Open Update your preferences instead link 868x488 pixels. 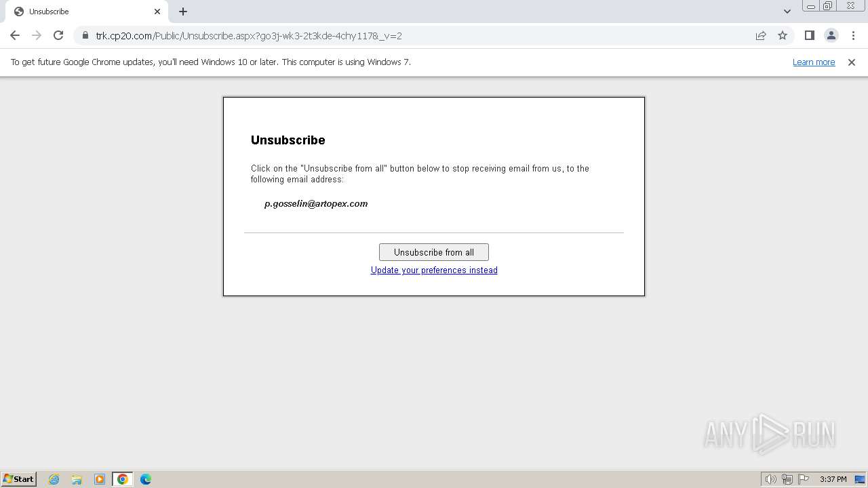[434, 270]
